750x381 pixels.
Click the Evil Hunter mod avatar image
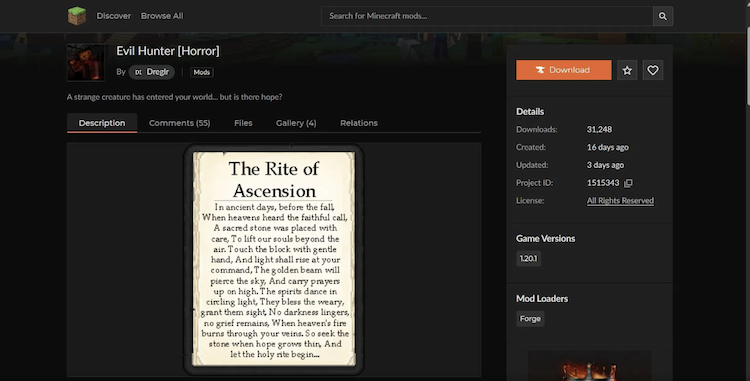tap(86, 62)
